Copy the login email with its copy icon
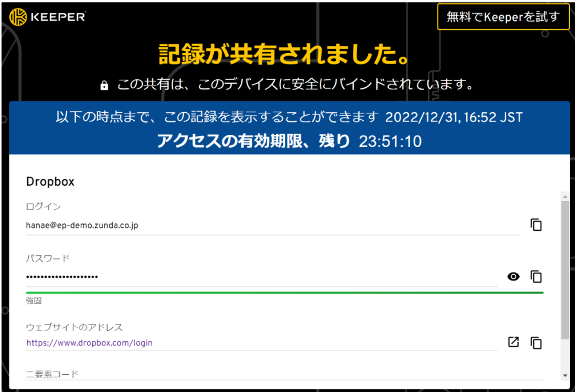575x392 pixels. [x=536, y=225]
